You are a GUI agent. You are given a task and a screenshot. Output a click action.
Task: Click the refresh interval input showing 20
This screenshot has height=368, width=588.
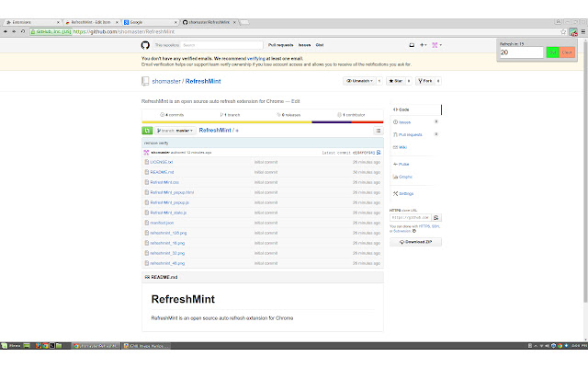coord(521,52)
